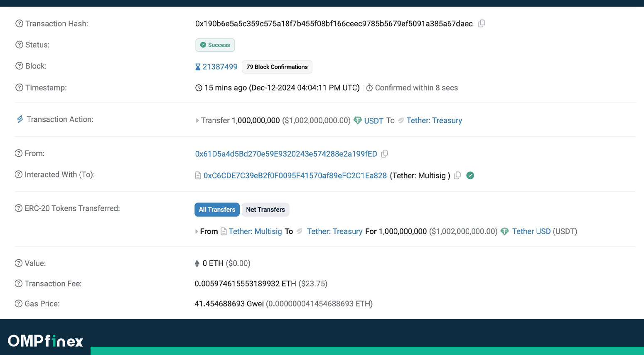Expand the Transfer action row arrow

point(197,121)
